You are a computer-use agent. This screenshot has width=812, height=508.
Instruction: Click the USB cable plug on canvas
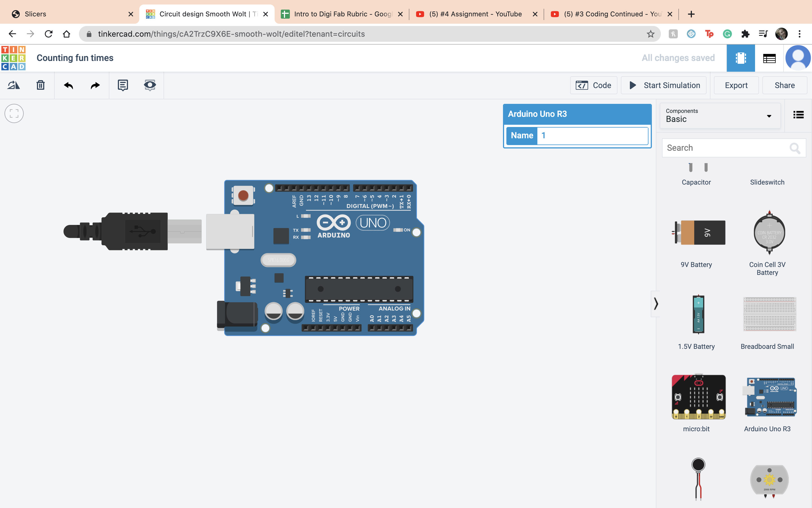tap(133, 231)
